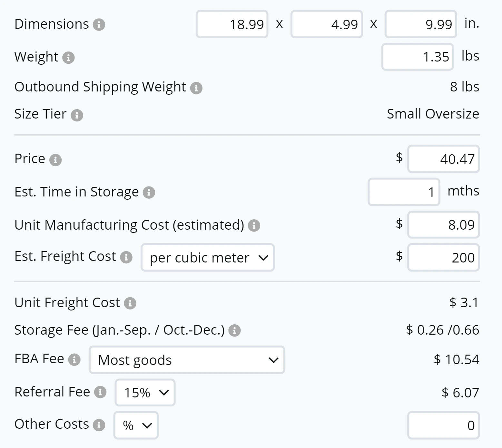Click the Unit Manufacturing Cost info icon

click(254, 225)
